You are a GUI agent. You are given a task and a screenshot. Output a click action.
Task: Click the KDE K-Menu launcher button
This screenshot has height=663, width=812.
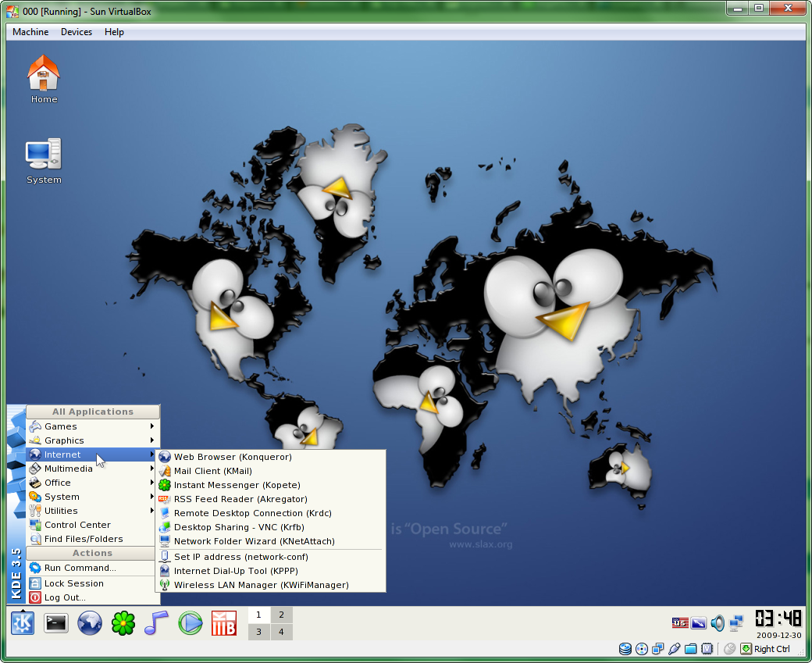pos(22,623)
